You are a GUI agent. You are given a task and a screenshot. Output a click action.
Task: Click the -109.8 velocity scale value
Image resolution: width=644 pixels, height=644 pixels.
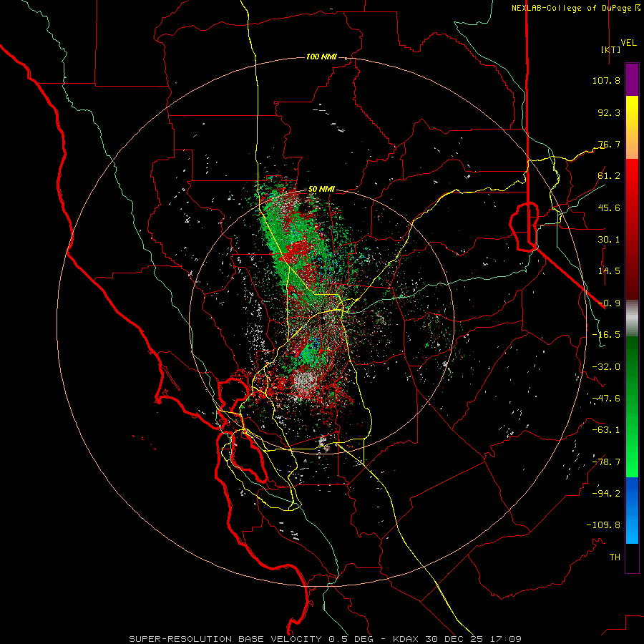click(x=603, y=525)
